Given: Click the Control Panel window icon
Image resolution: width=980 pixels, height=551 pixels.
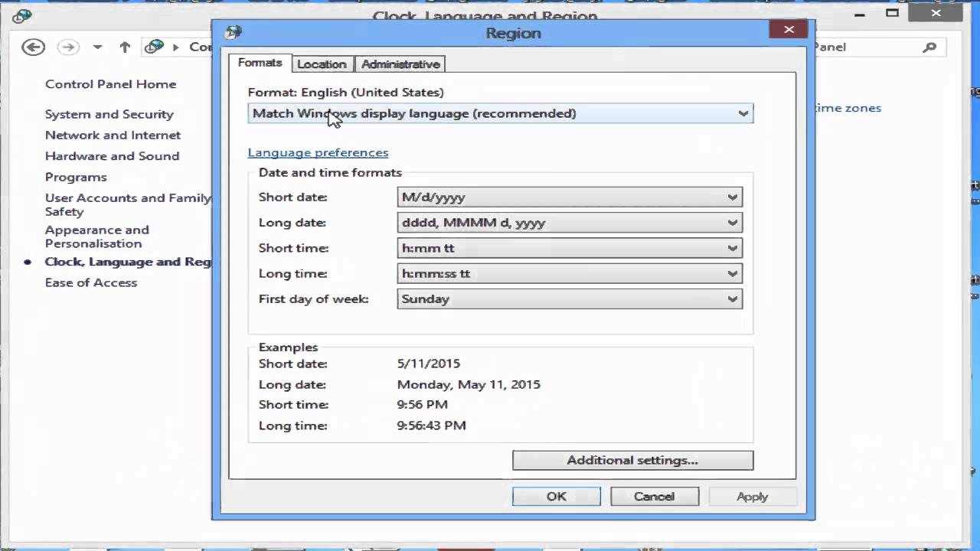Looking at the screenshot, I should point(21,15).
